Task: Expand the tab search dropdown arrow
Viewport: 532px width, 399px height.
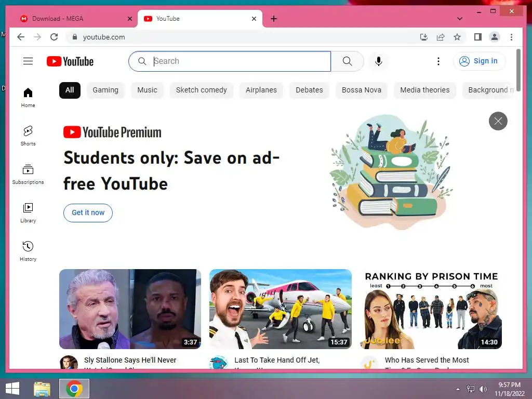Action: 459,19
